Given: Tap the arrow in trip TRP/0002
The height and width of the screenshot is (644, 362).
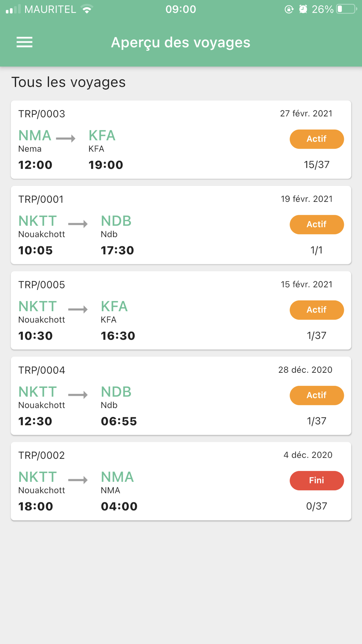Looking at the screenshot, I should coord(78,480).
